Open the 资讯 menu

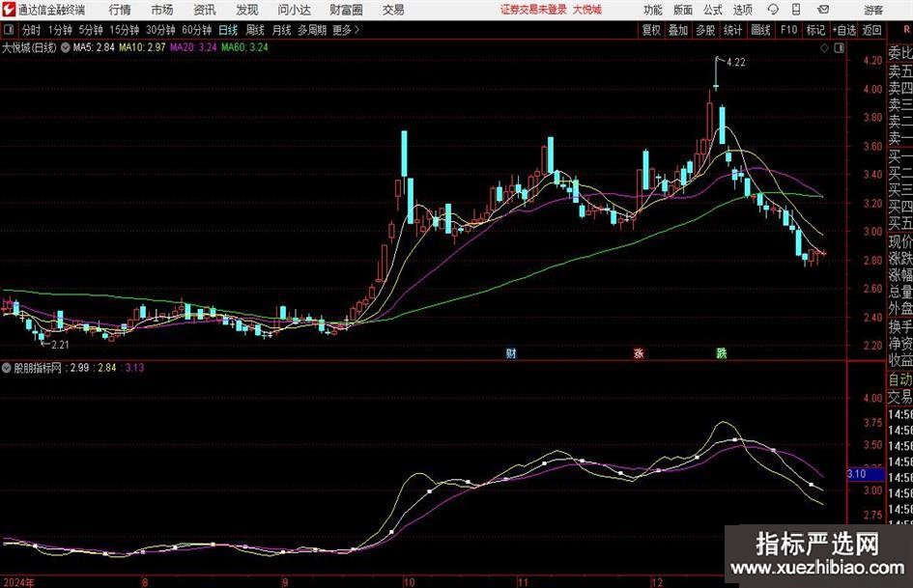pos(205,10)
